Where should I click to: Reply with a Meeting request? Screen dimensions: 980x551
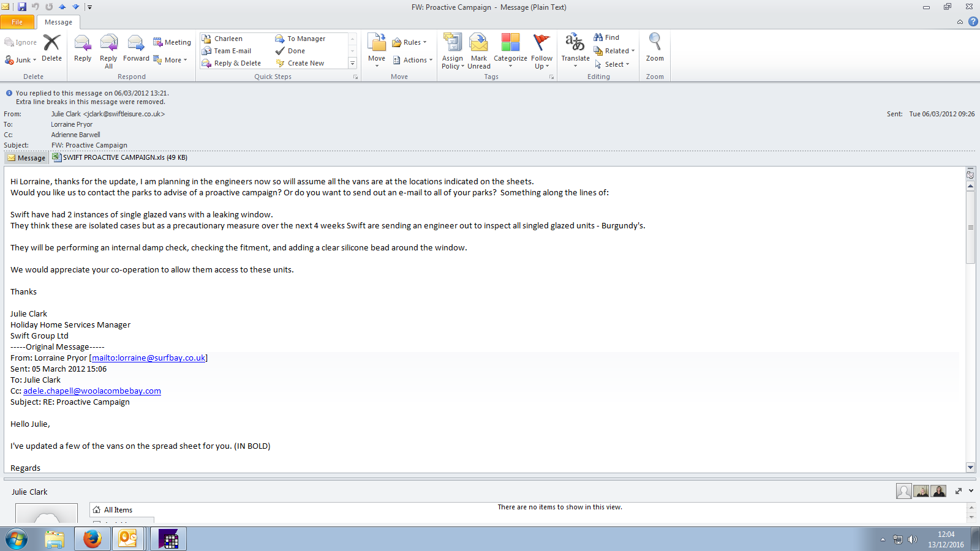pos(172,42)
